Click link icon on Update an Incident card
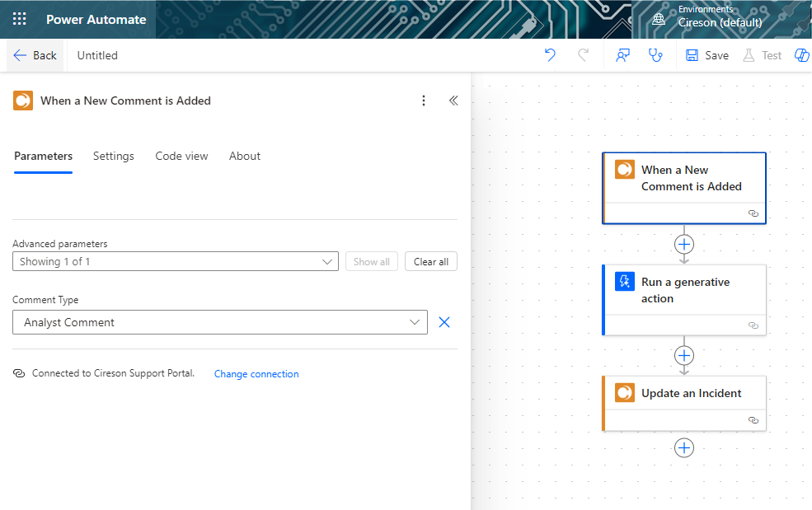812x510 pixels. click(x=753, y=420)
